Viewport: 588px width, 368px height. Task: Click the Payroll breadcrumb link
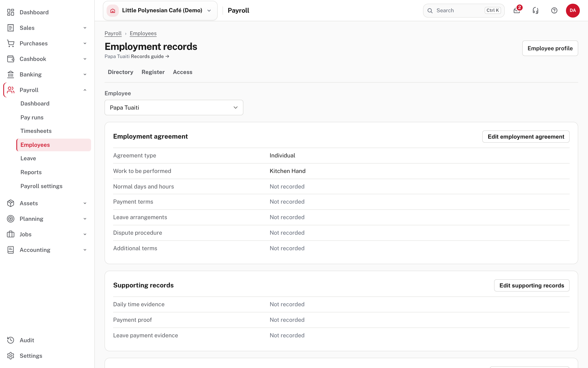pos(113,33)
